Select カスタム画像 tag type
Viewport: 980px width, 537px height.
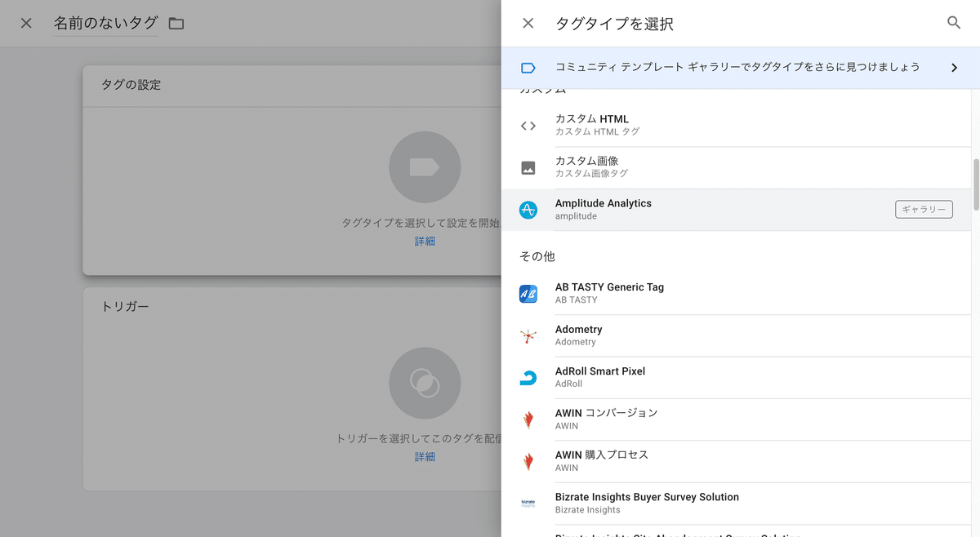click(736, 168)
